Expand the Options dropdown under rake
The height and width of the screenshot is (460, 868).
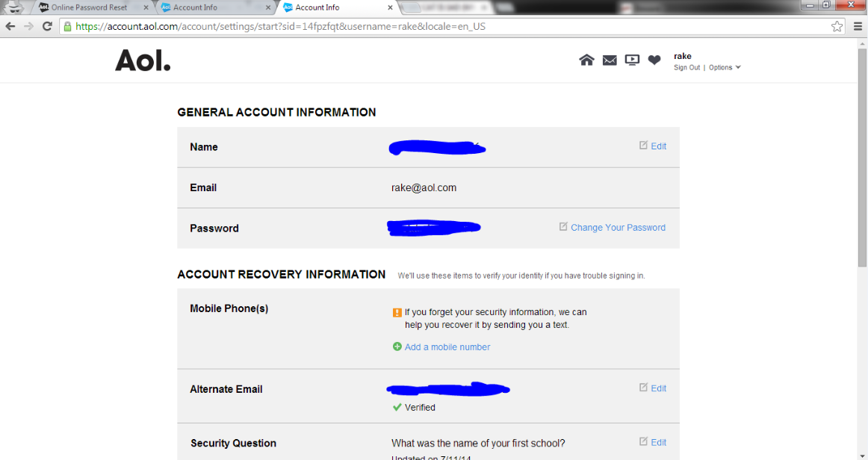(725, 67)
